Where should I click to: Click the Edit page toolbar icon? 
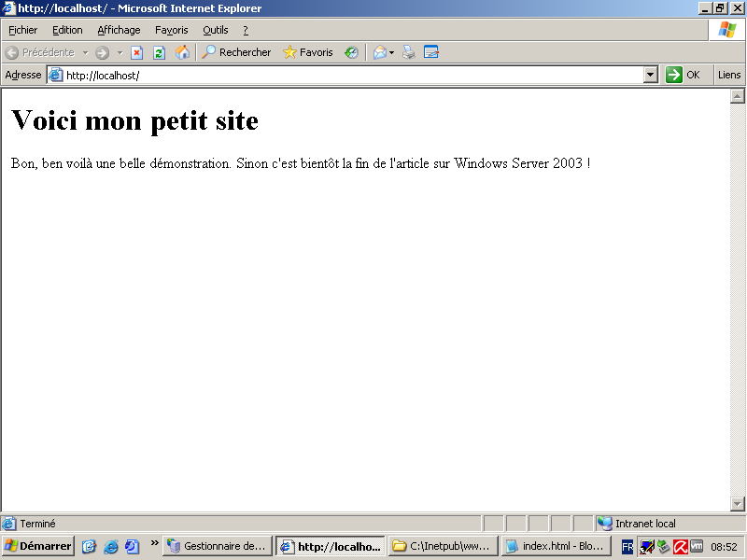coord(431,52)
